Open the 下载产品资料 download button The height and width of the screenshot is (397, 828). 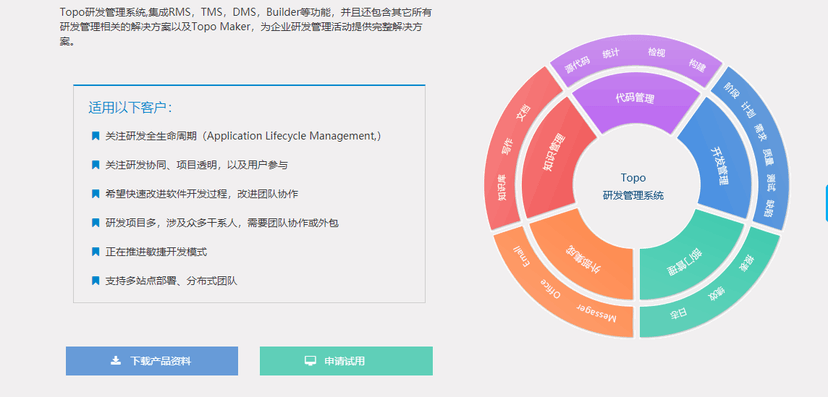coord(152,361)
